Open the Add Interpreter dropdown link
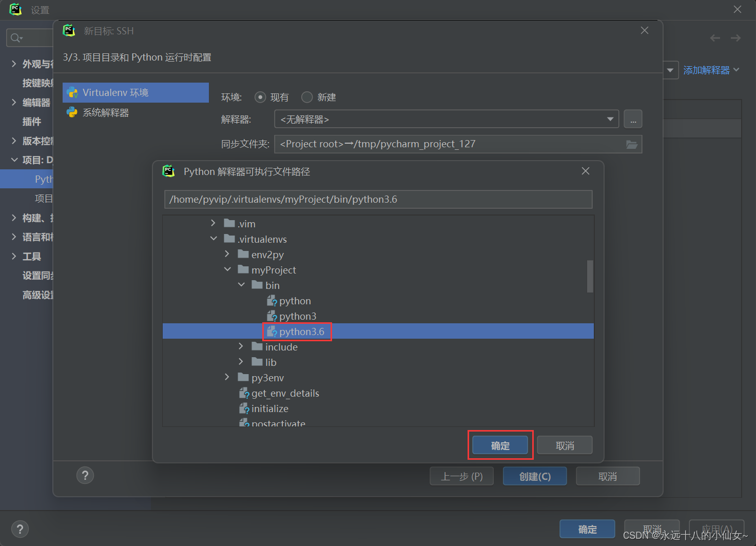The height and width of the screenshot is (546, 756). (711, 70)
